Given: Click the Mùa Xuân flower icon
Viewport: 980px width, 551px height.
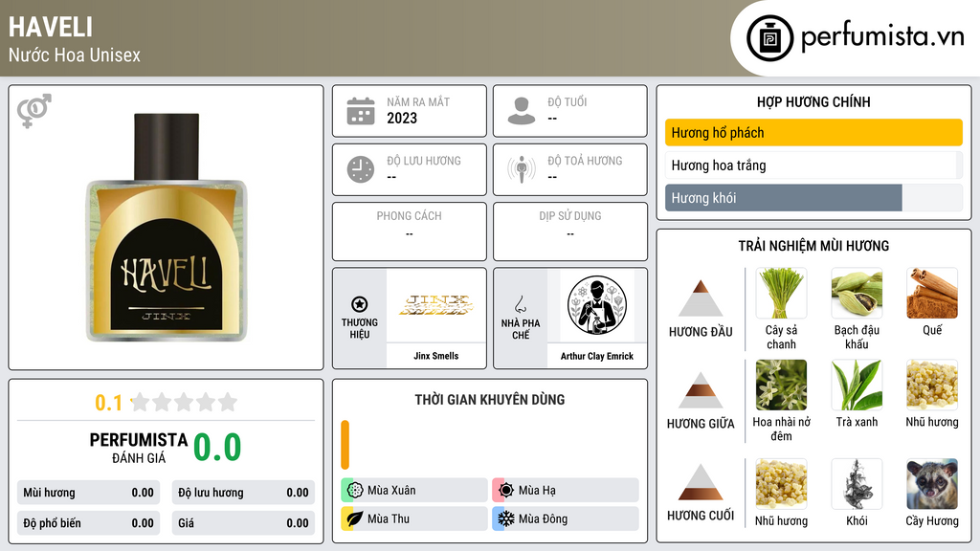Looking at the screenshot, I should pos(355,490).
